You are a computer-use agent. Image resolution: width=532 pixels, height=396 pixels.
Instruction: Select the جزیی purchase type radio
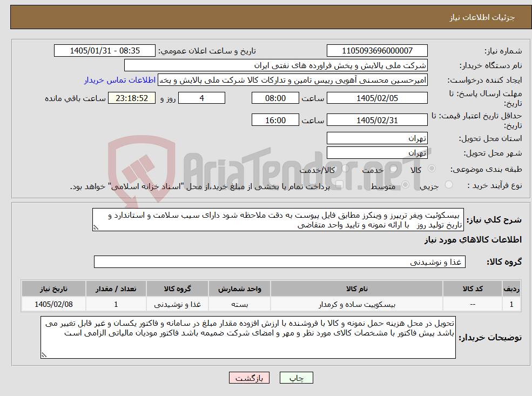point(448,185)
